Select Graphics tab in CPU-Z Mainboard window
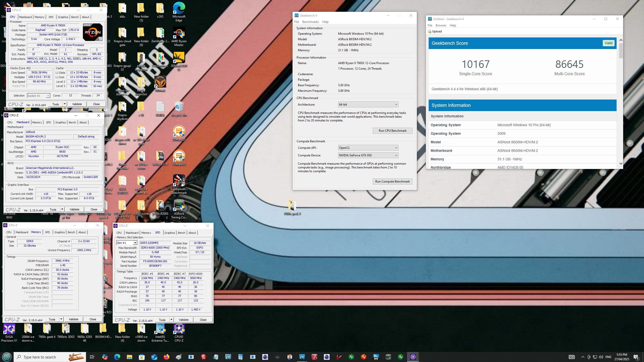 (61, 122)
